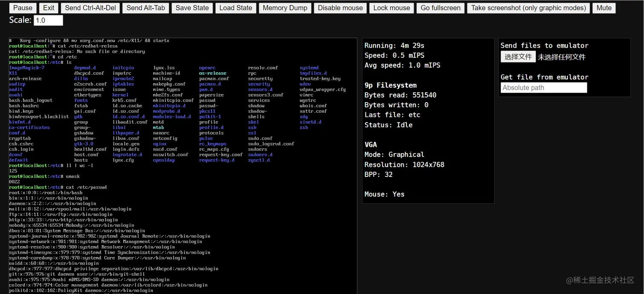Screen dimensions: 644x294
Task: Click the Go fullscreen button
Action: pos(440,8)
